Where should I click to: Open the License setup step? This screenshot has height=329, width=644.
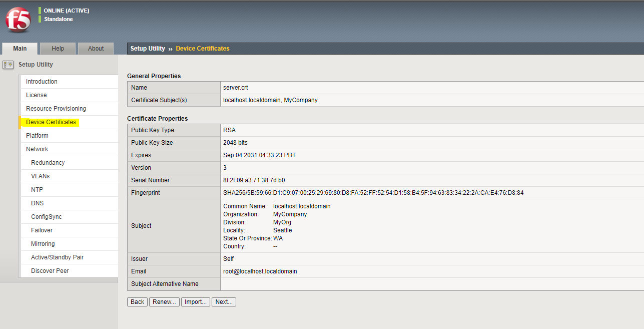pos(36,95)
